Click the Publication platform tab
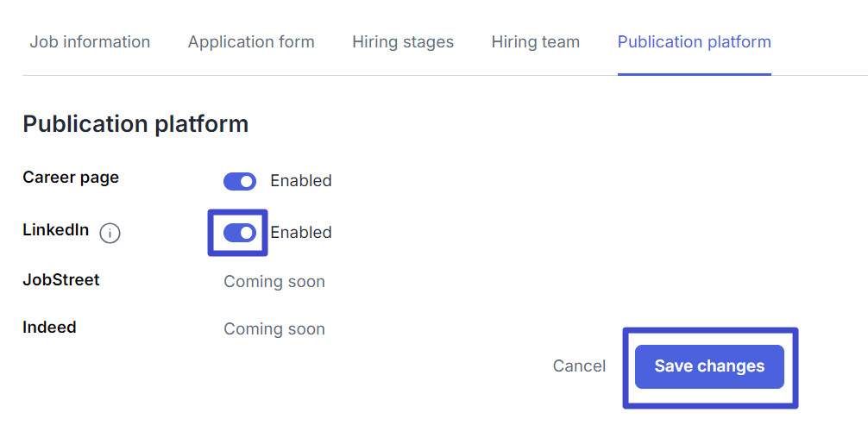 (x=695, y=42)
